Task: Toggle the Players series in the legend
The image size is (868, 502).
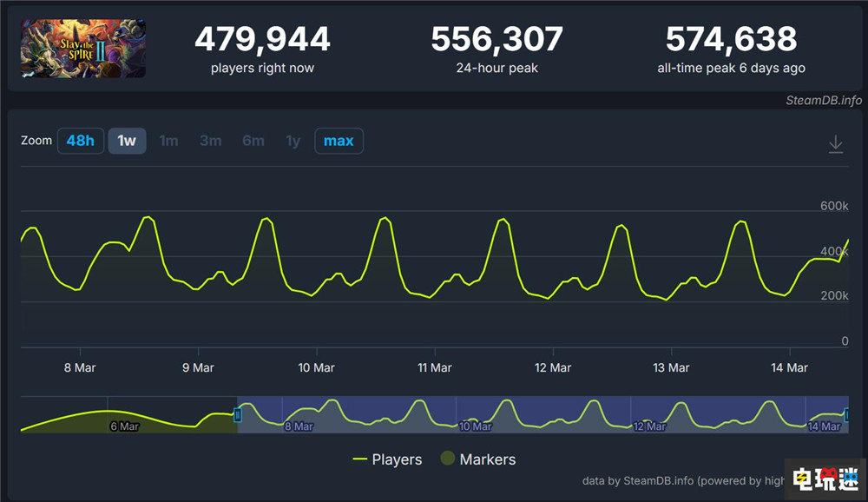Action: click(x=387, y=459)
